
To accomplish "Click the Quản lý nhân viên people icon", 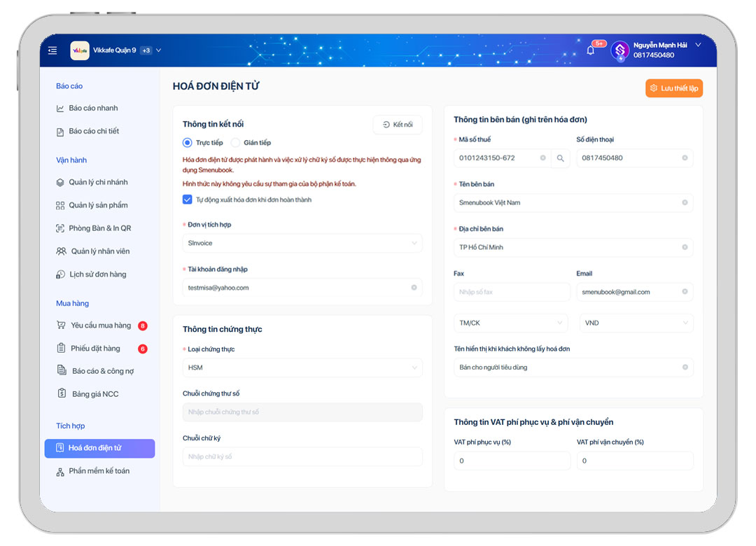I will pyautogui.click(x=61, y=251).
